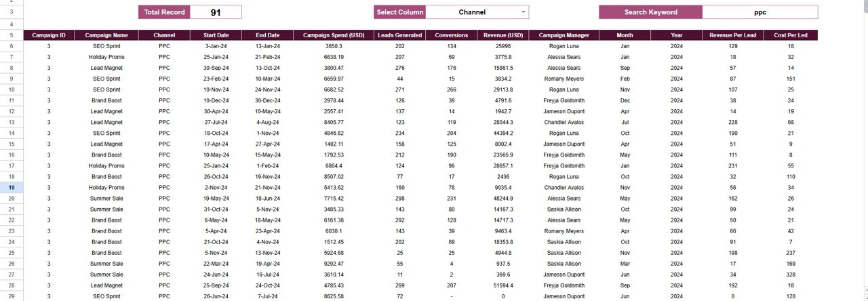Select the Campaign ID column header
Image resolution: width=868 pixels, height=301 pixels.
pyautogui.click(x=49, y=35)
